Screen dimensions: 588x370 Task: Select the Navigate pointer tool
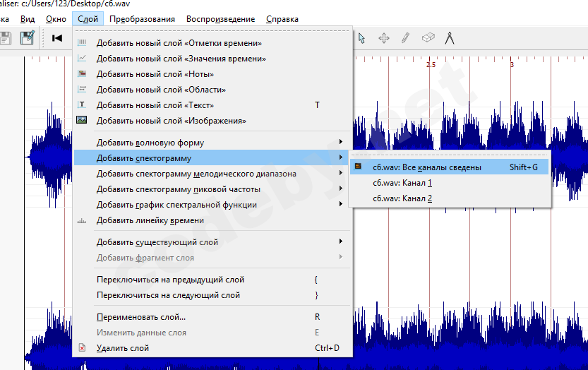click(361, 38)
